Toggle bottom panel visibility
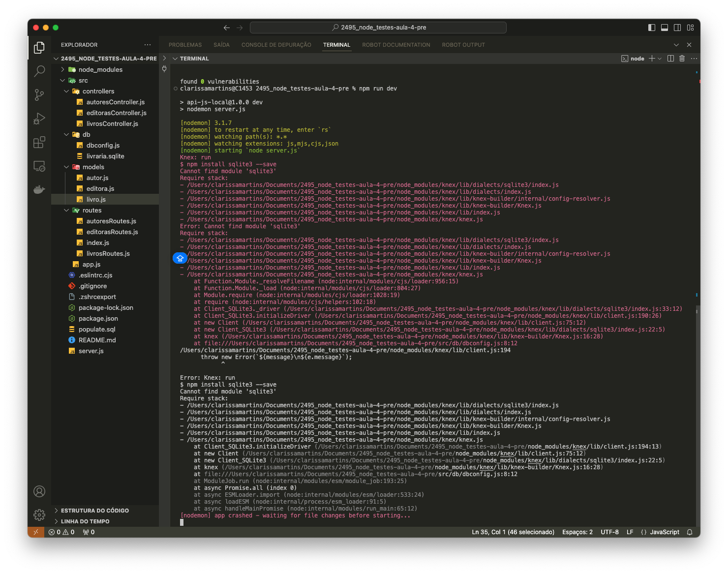This screenshot has width=728, height=574. 665,28
